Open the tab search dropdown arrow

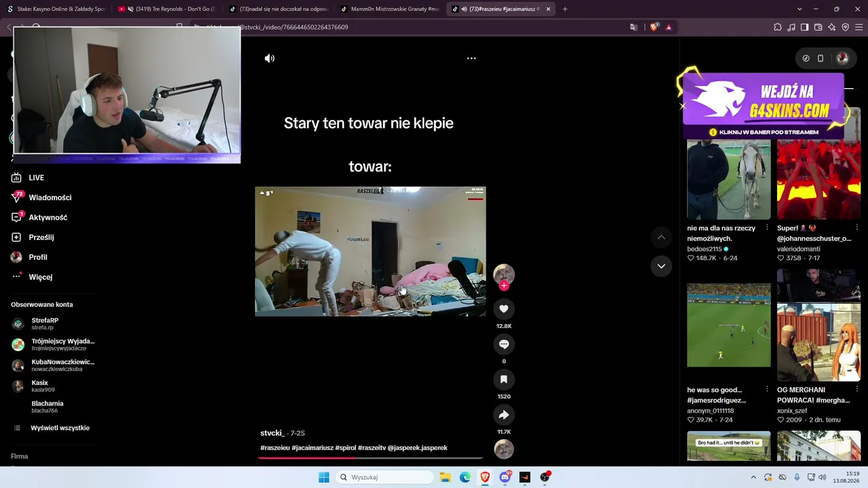coord(800,9)
